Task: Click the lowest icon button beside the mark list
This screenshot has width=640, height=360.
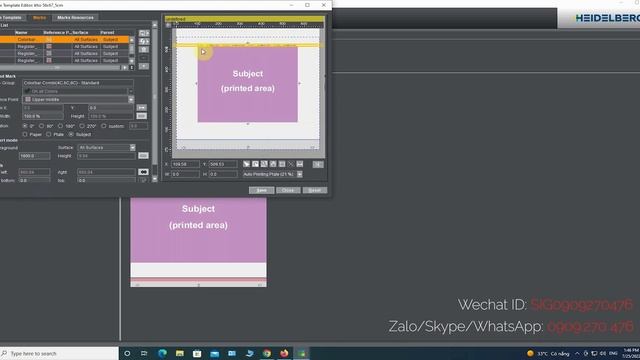Action: pyautogui.click(x=144, y=66)
